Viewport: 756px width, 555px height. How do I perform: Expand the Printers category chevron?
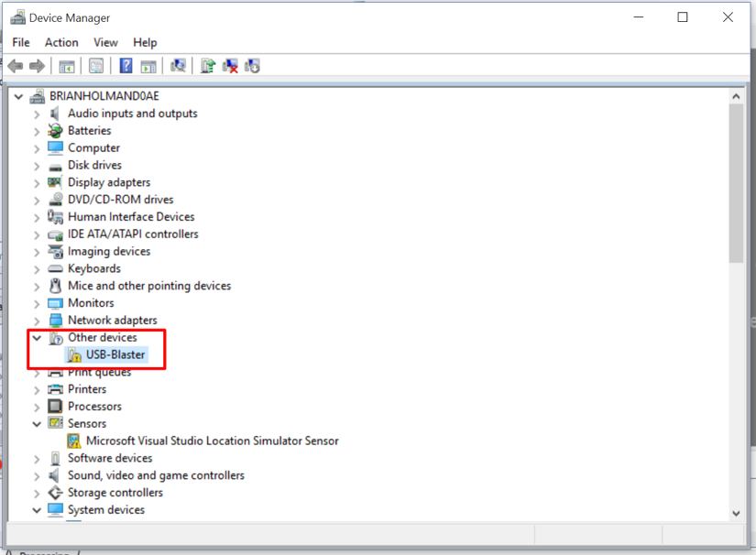[x=37, y=390]
